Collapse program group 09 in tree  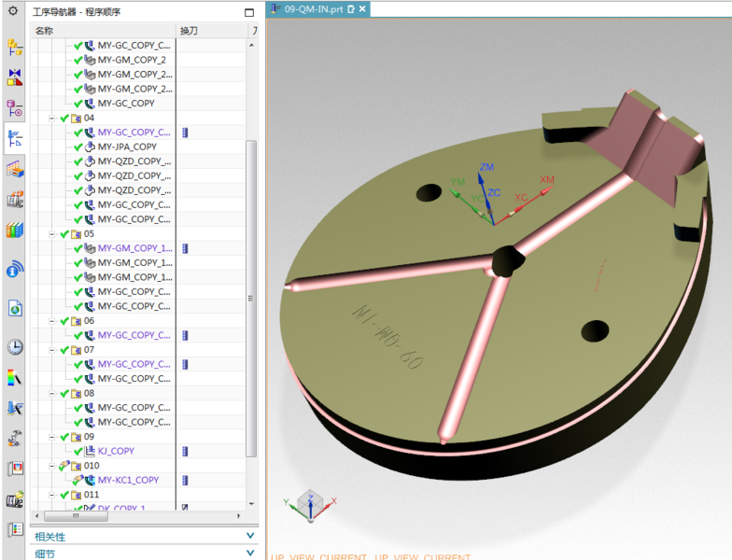coord(52,437)
